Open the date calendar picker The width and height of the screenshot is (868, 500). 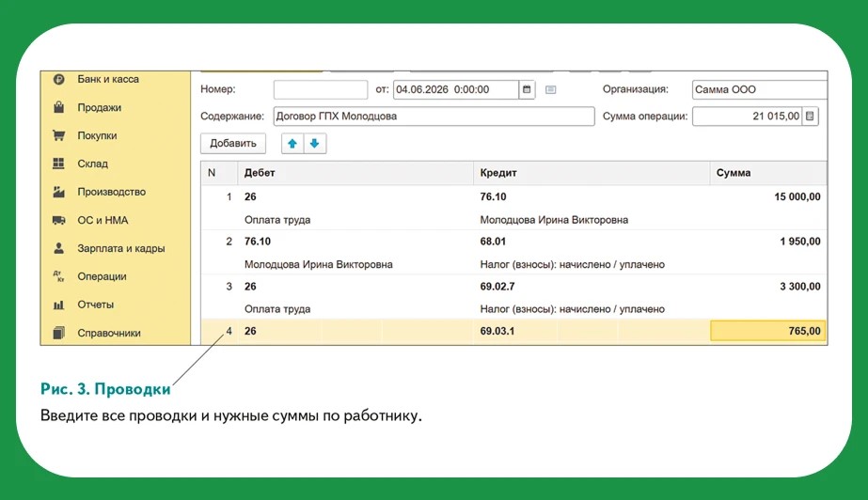coord(527,89)
